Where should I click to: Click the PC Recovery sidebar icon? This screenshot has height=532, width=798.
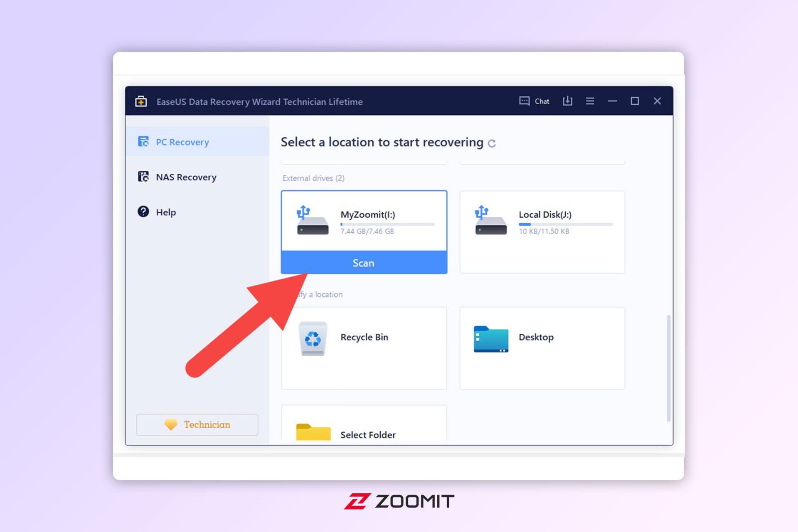[143, 142]
